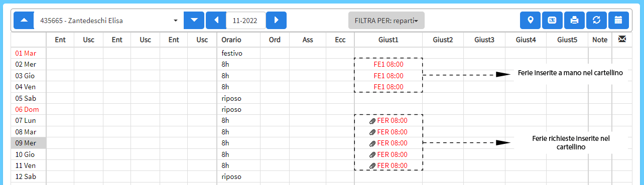The height and width of the screenshot is (185, 644).
Task: Click the 11-2022 month field
Action: point(245,21)
